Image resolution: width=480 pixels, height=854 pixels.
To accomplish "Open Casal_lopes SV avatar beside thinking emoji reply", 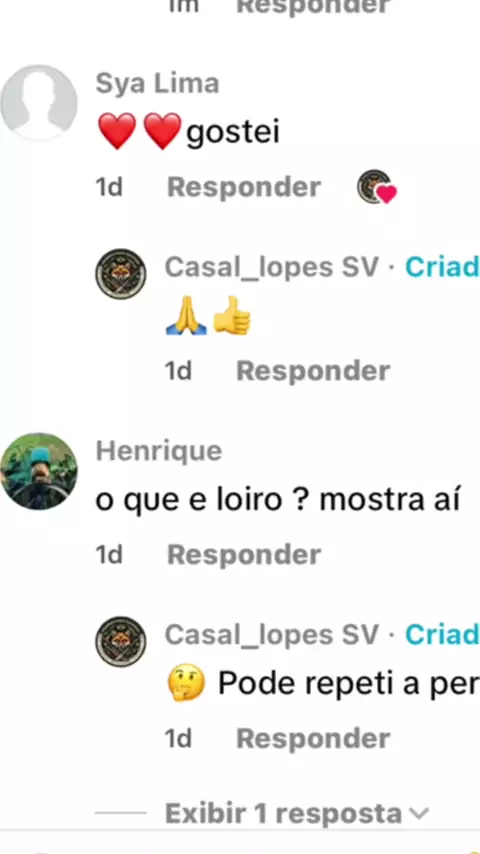I will click(x=120, y=642).
